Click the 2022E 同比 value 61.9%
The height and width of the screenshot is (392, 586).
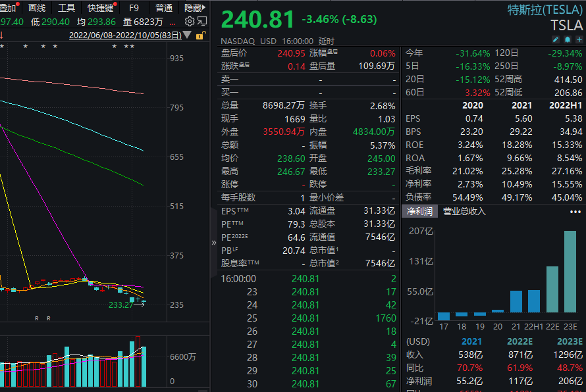[x=519, y=368]
